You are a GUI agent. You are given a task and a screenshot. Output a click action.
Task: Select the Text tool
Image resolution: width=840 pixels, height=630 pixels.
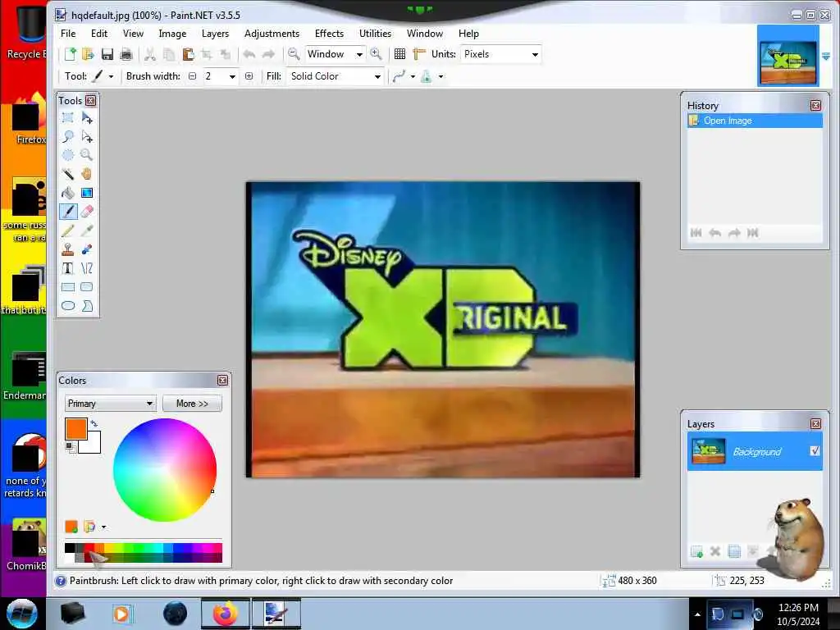[68, 268]
